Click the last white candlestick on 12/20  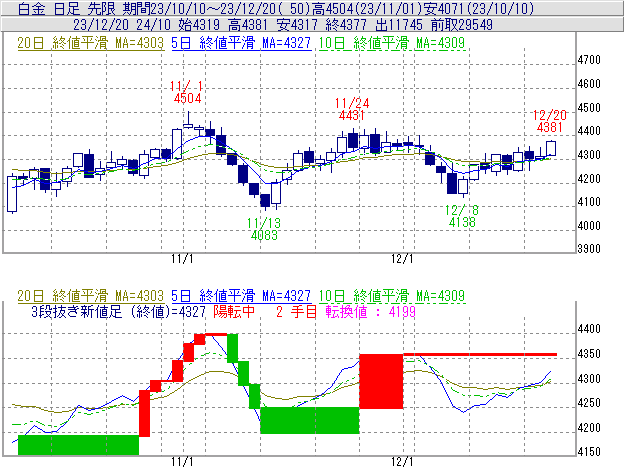(551, 148)
